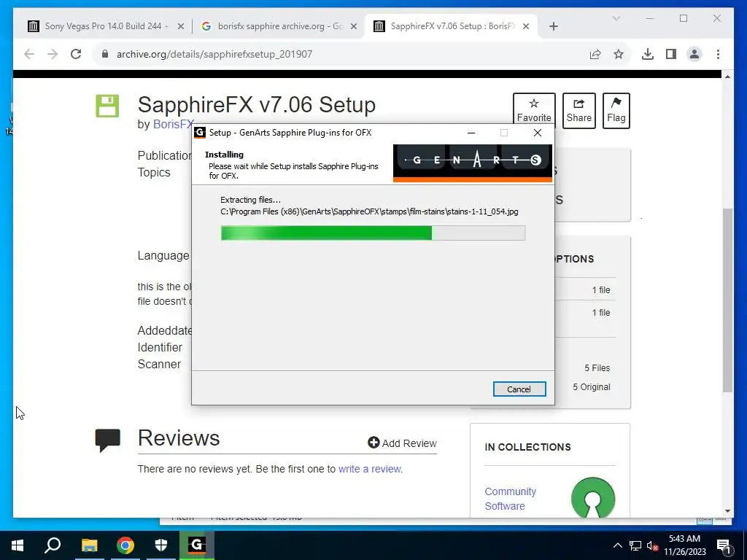The image size is (747, 560).
Task: Open Windows Start menu
Action: click(18, 545)
